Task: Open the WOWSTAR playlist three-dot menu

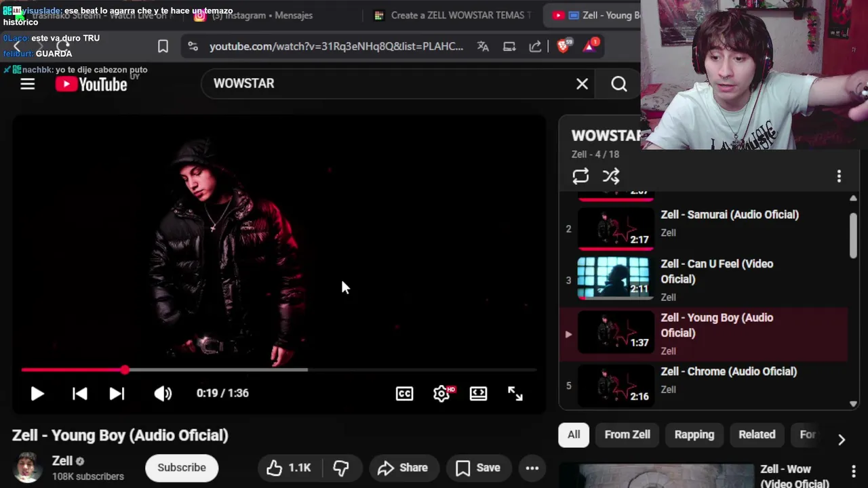Action: (x=839, y=176)
